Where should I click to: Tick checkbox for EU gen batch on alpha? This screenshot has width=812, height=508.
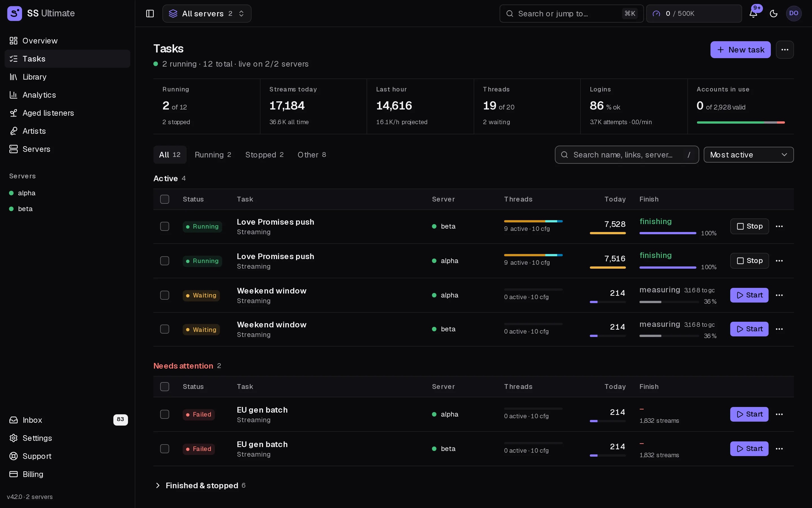point(164,414)
